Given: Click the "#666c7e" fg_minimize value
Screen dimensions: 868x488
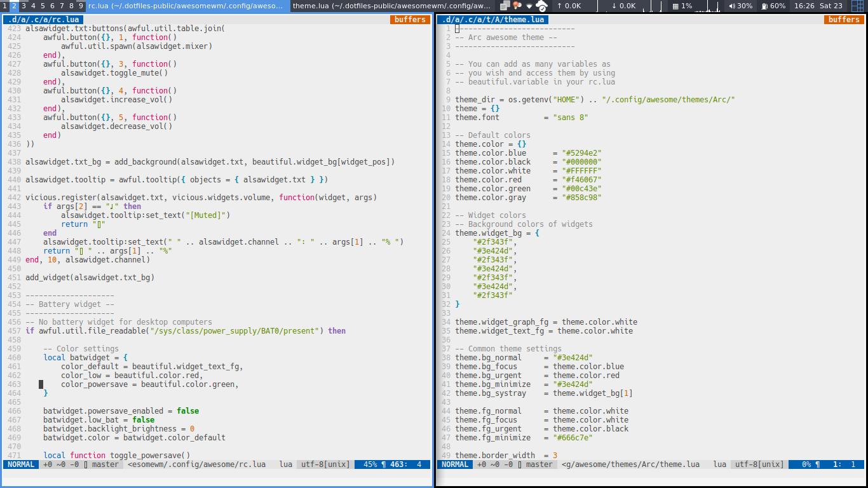Looking at the screenshot, I should tap(573, 438).
